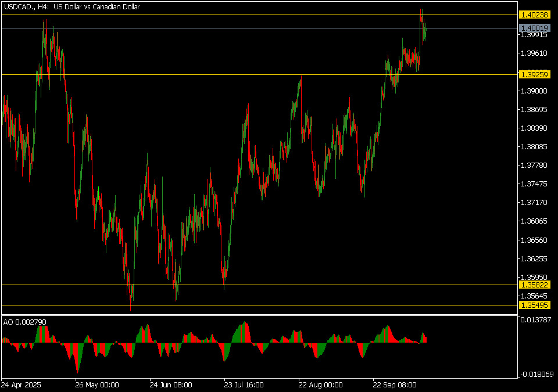The width and height of the screenshot is (558, 392).
Task: Select the 1.37170 price scale value
Action: tap(533, 203)
